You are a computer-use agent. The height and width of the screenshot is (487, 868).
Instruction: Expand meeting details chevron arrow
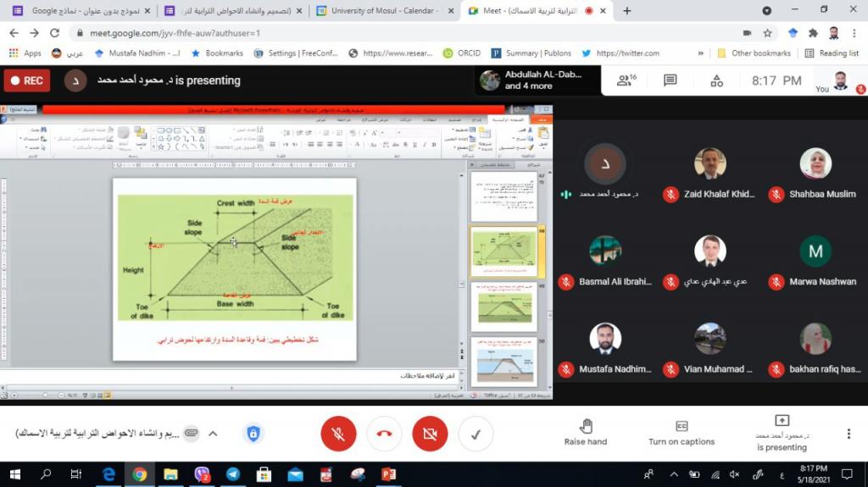pyautogui.click(x=213, y=434)
